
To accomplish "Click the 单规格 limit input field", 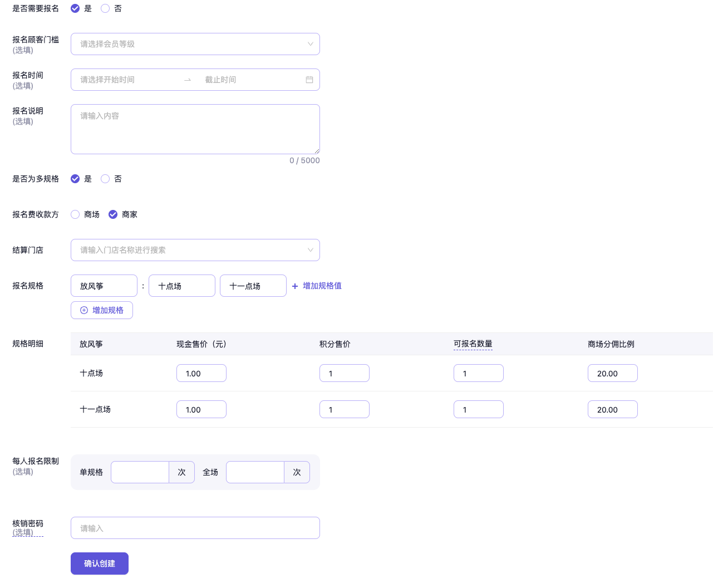I will pyautogui.click(x=140, y=472).
